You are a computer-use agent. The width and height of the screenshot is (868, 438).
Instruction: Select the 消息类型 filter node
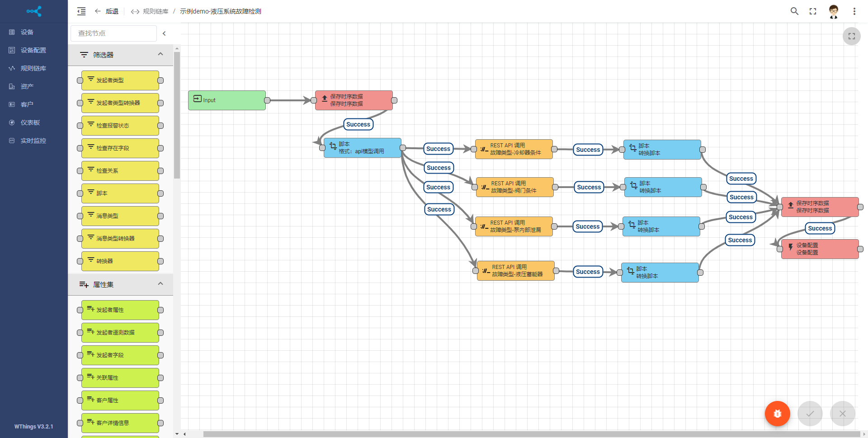[120, 216]
